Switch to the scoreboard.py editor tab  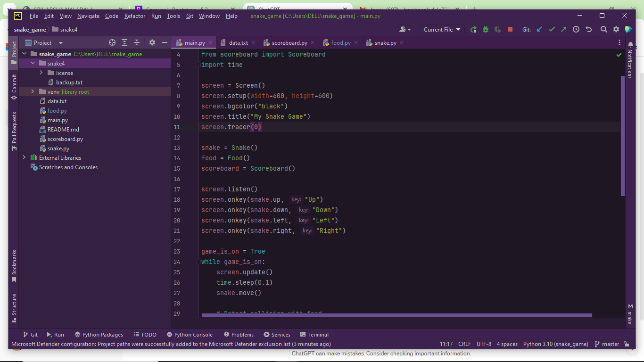289,42
